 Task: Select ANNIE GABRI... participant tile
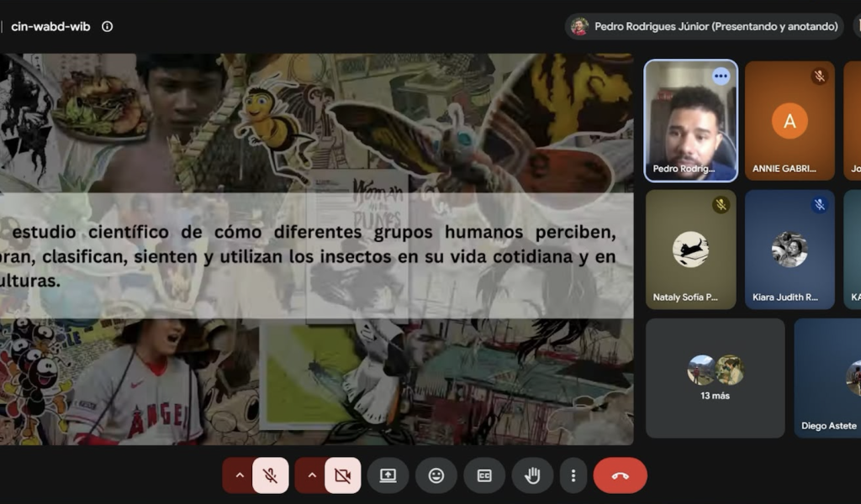tap(790, 121)
